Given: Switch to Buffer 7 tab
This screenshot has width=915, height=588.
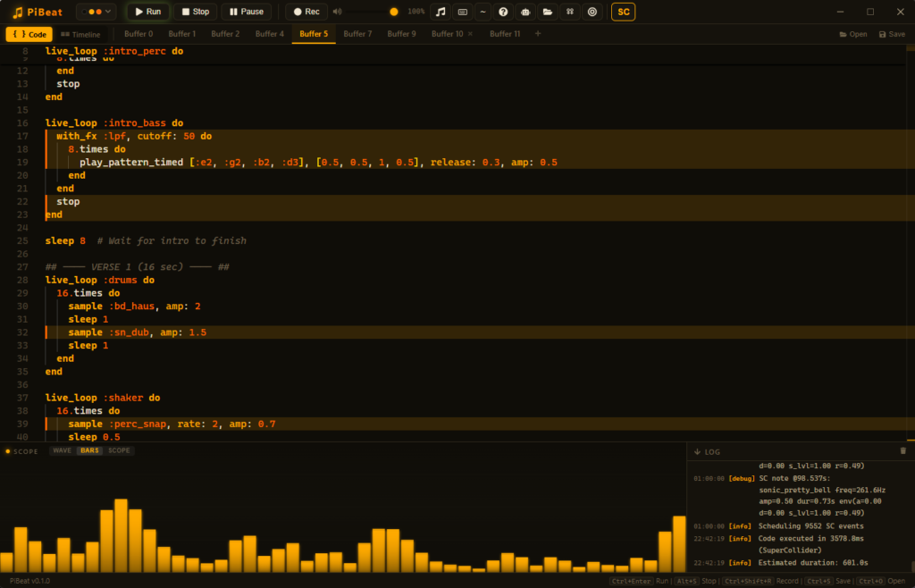Looking at the screenshot, I should tap(357, 34).
